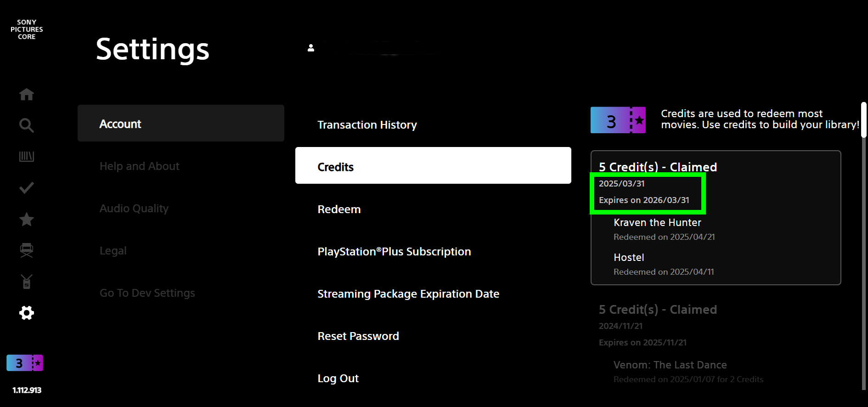Screen dimensions: 868x407
Task: Open the Redeem option
Action: (339, 209)
